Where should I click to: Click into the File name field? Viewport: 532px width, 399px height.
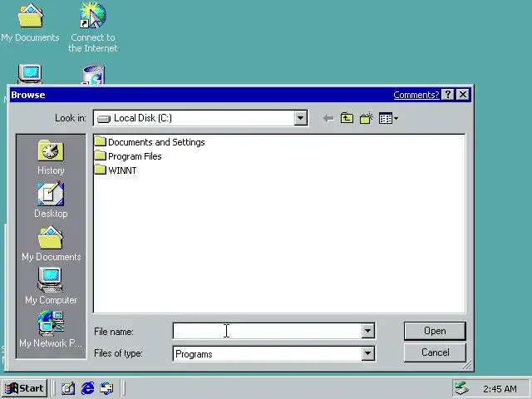(268, 331)
